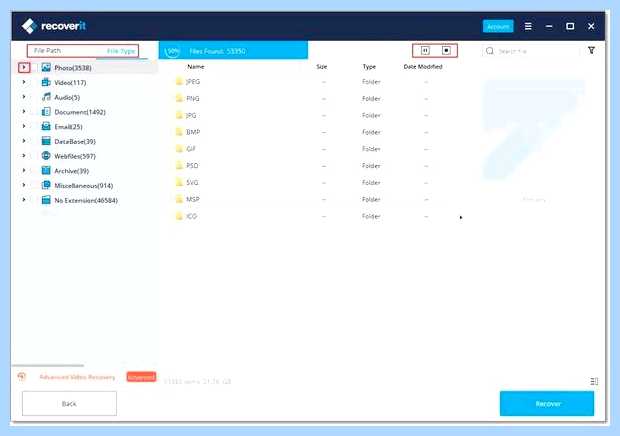
Task: Focus the Search file input field
Action: click(x=536, y=51)
